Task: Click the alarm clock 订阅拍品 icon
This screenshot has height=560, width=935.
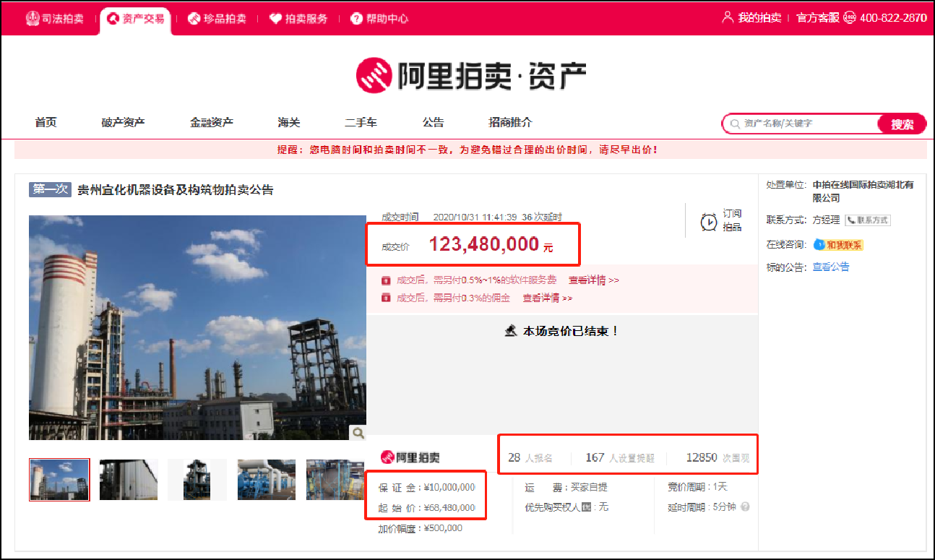Action: 709,222
